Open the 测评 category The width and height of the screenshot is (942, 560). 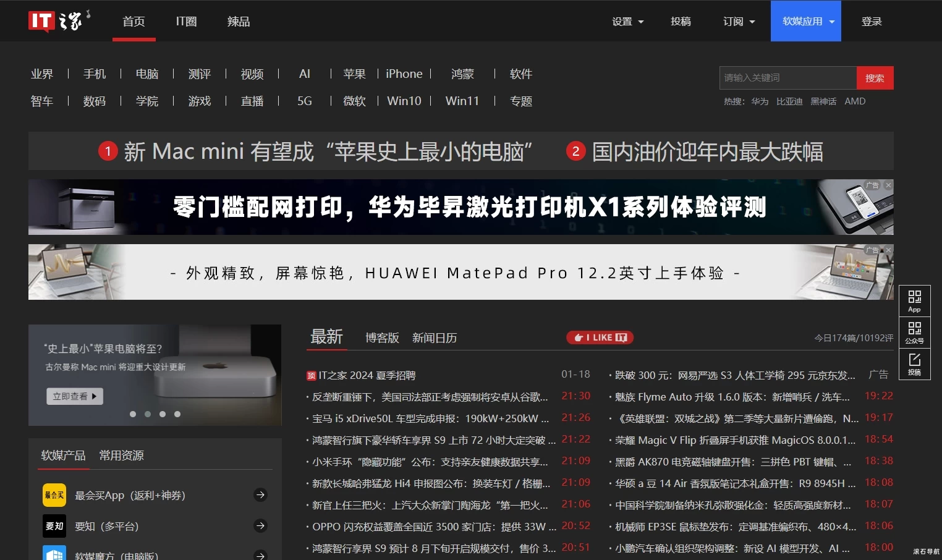click(200, 74)
